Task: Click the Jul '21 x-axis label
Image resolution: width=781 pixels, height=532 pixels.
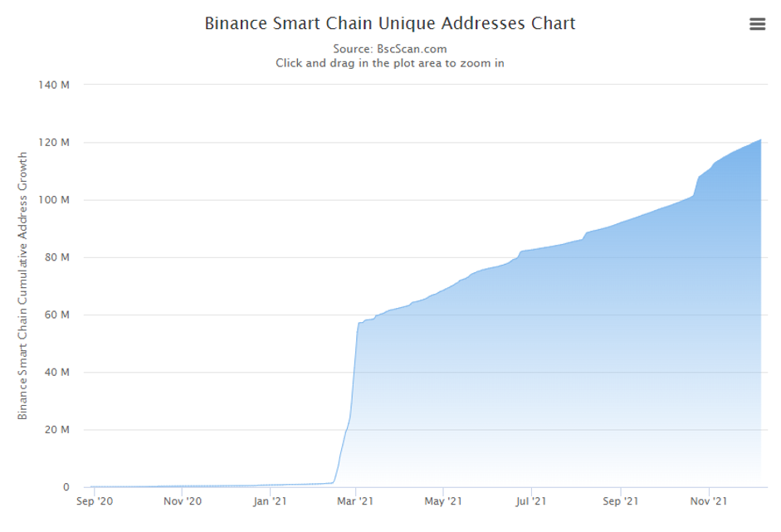Action: [x=531, y=501]
